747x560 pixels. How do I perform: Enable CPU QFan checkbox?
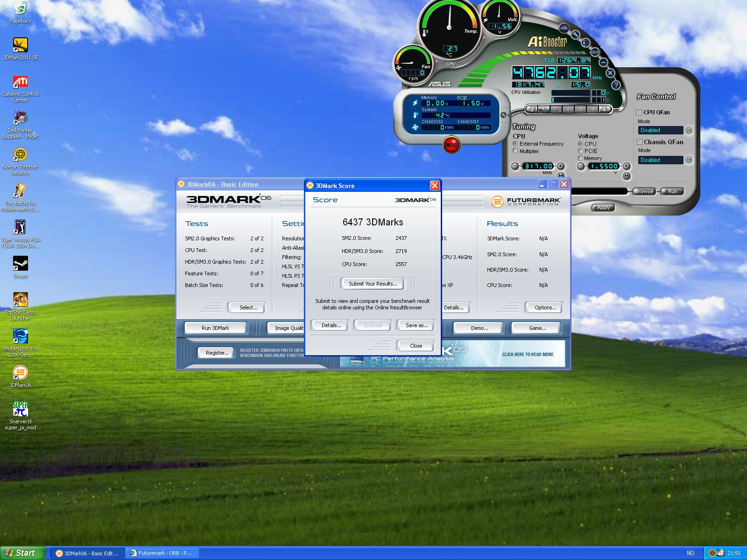click(x=639, y=112)
